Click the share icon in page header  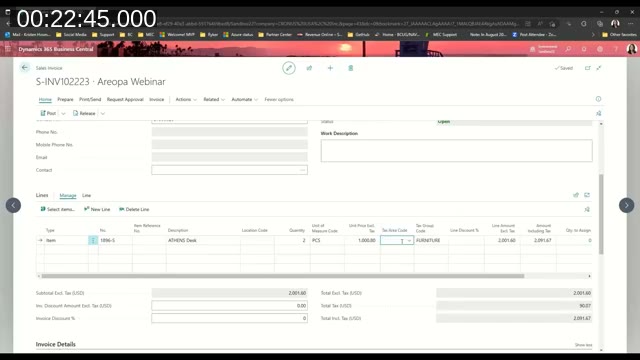coord(309,68)
